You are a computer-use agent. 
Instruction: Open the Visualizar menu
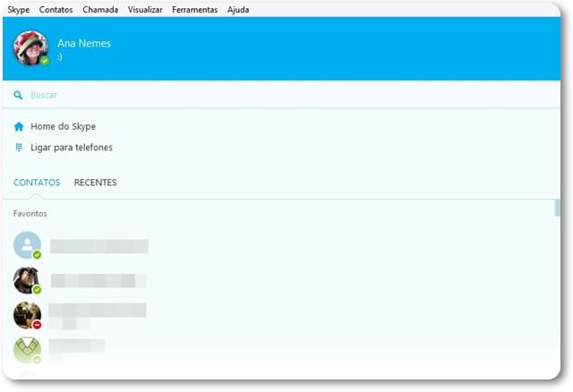[x=145, y=10]
